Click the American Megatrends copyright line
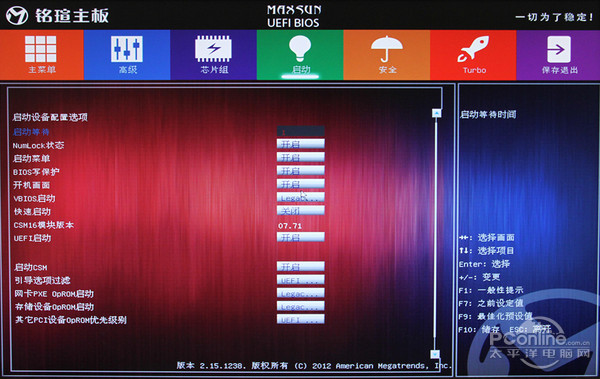The image size is (600, 379). pyautogui.click(x=314, y=366)
